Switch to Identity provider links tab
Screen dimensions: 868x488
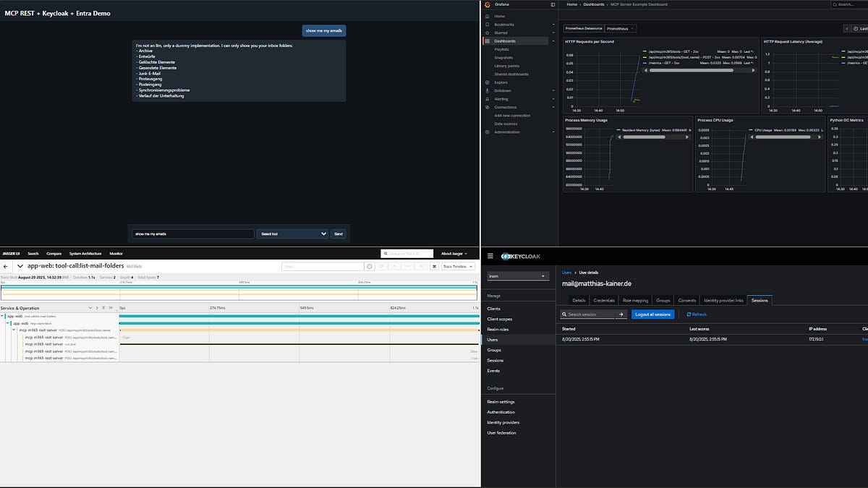click(723, 300)
